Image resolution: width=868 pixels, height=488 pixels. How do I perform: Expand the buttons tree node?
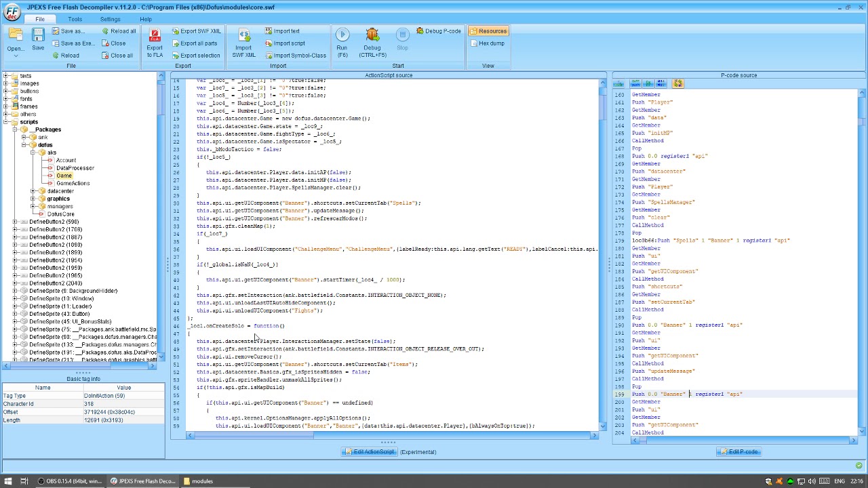(5, 91)
